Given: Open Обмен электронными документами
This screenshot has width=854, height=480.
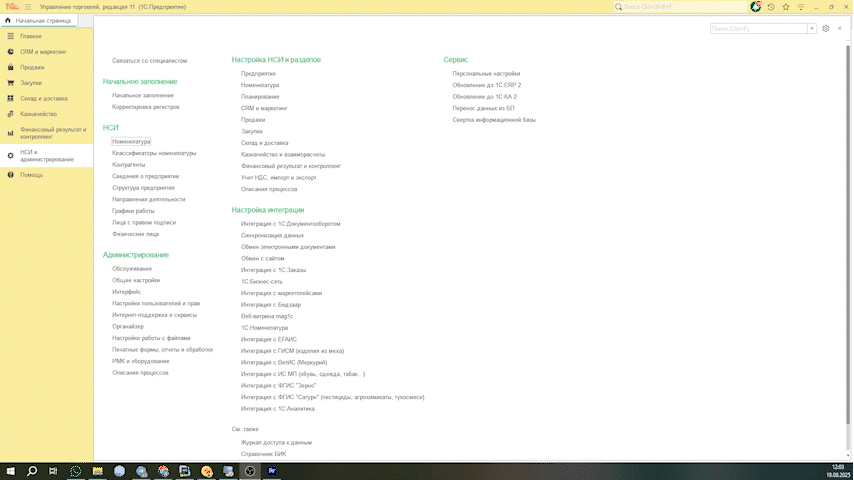Looking at the screenshot, I should [x=288, y=247].
